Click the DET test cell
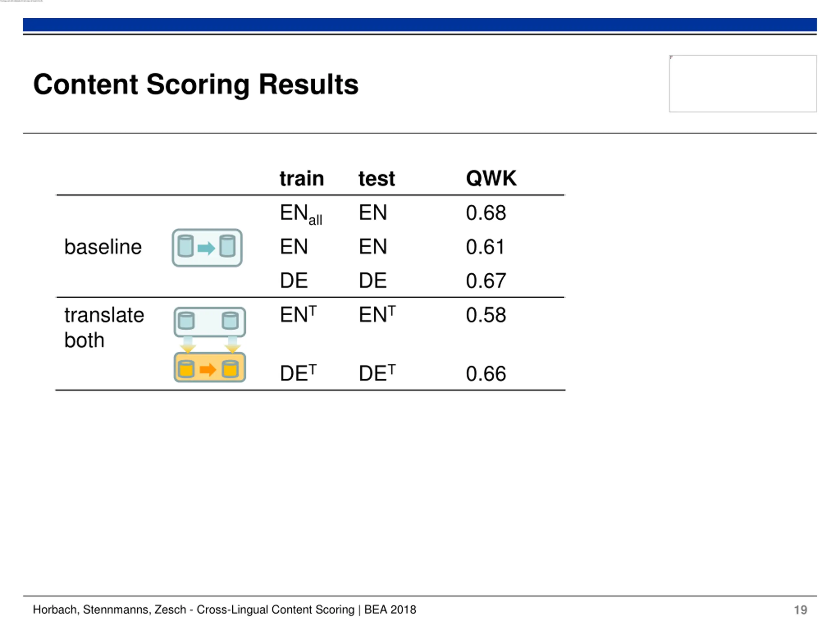Screen dimensions: 840x630 pos(377,372)
